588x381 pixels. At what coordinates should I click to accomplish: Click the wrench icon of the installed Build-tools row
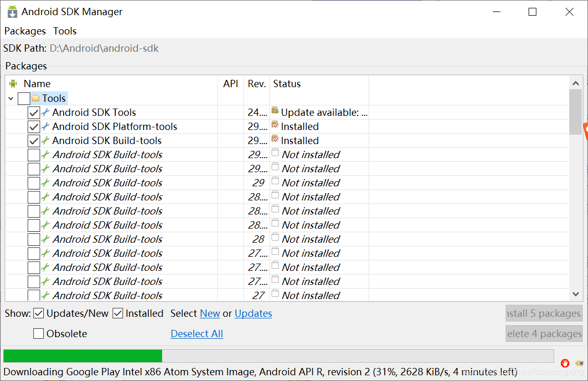(45, 140)
